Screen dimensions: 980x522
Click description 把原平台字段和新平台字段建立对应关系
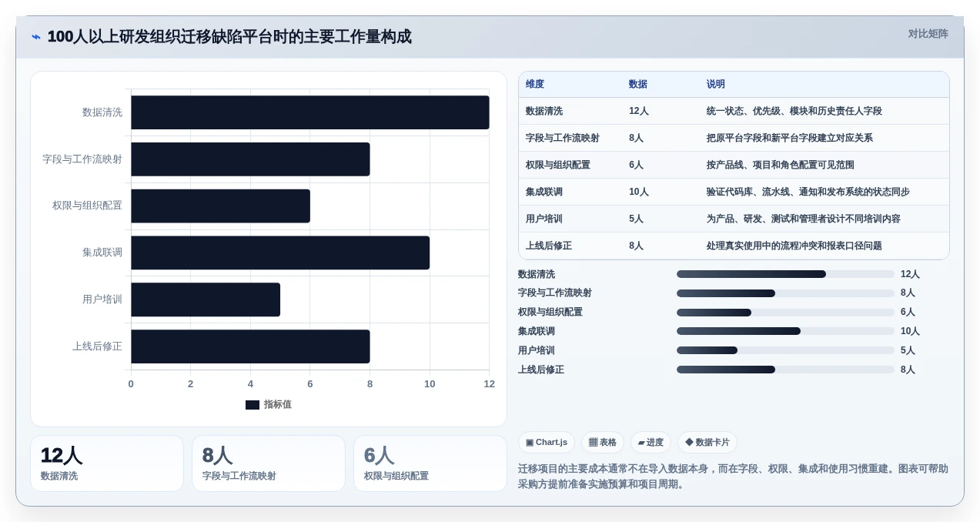790,138
